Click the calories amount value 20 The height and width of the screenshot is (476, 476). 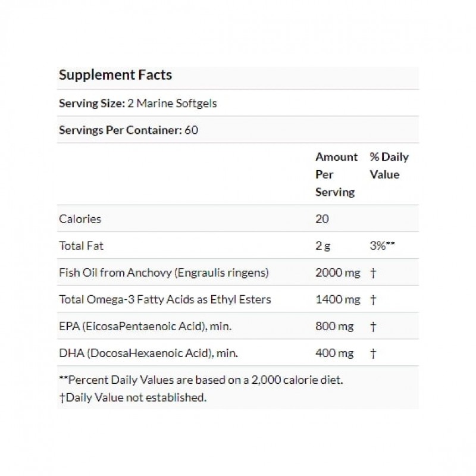pos(322,218)
